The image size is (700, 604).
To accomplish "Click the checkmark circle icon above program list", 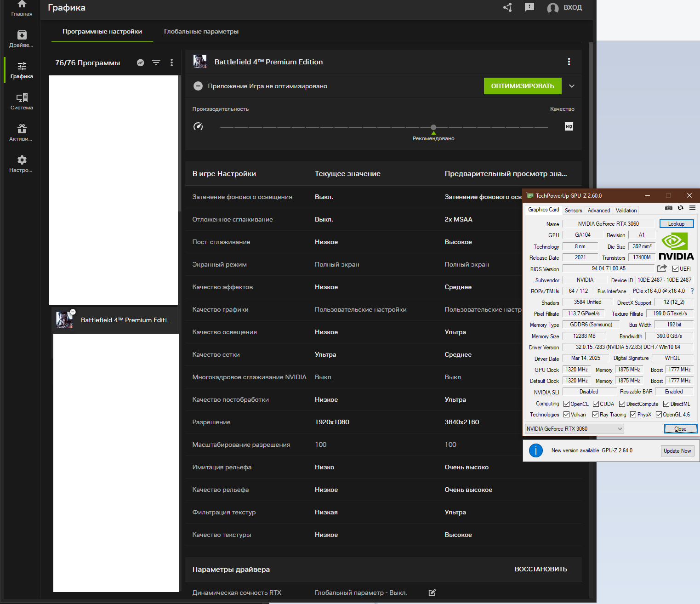I will point(141,63).
